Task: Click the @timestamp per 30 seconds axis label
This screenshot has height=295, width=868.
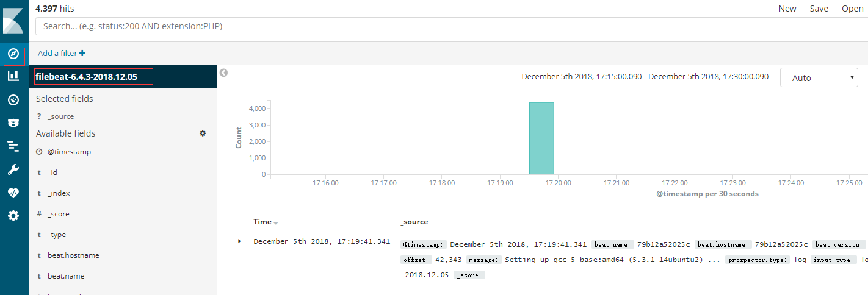Action: [x=707, y=194]
